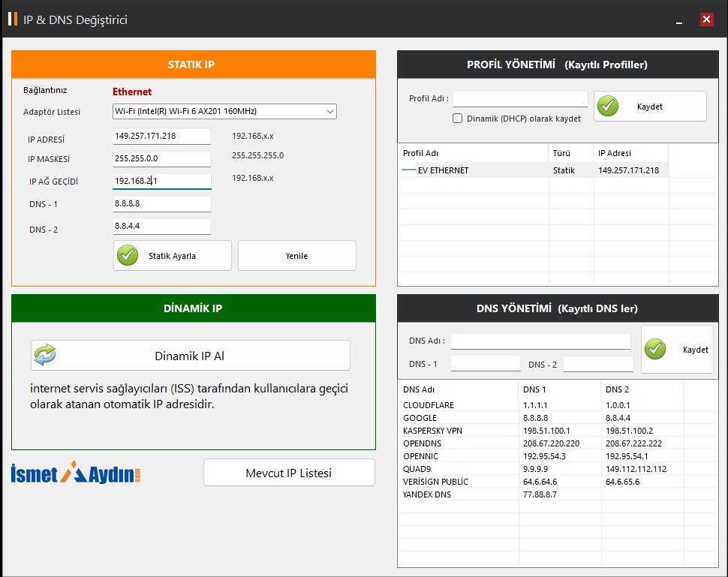
Task: Click the green checkmark icon on Statik Ayarla
Action: pos(128,256)
